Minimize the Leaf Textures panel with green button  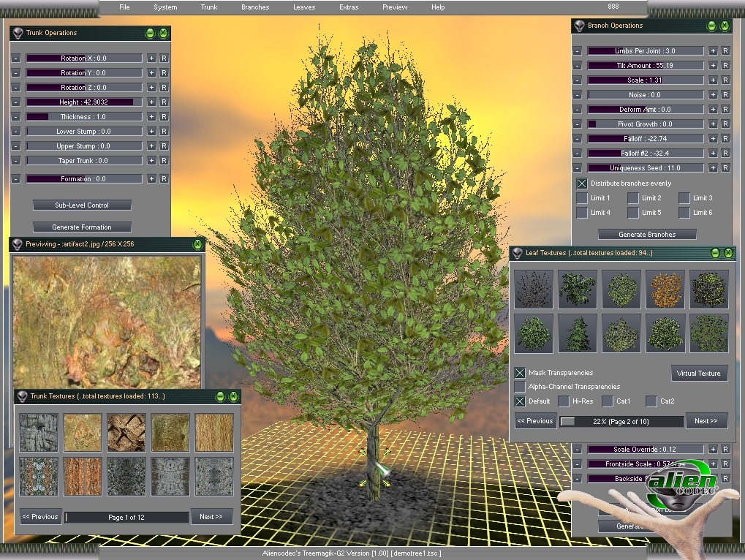[715, 253]
